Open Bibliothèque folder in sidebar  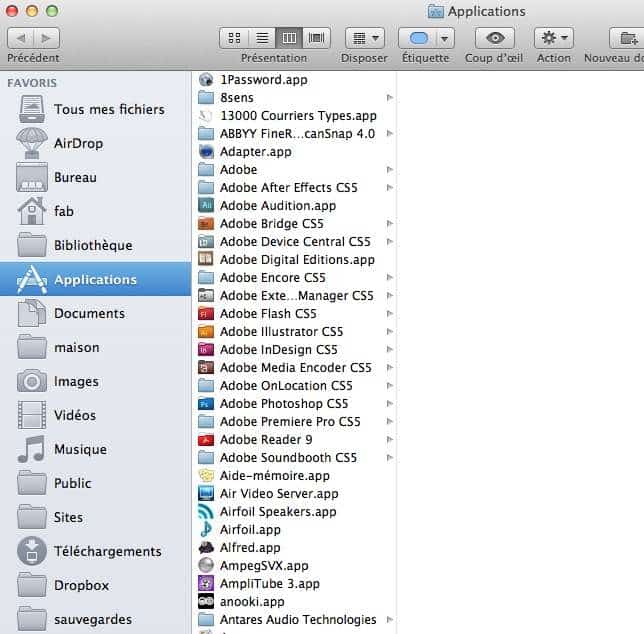pos(96,245)
